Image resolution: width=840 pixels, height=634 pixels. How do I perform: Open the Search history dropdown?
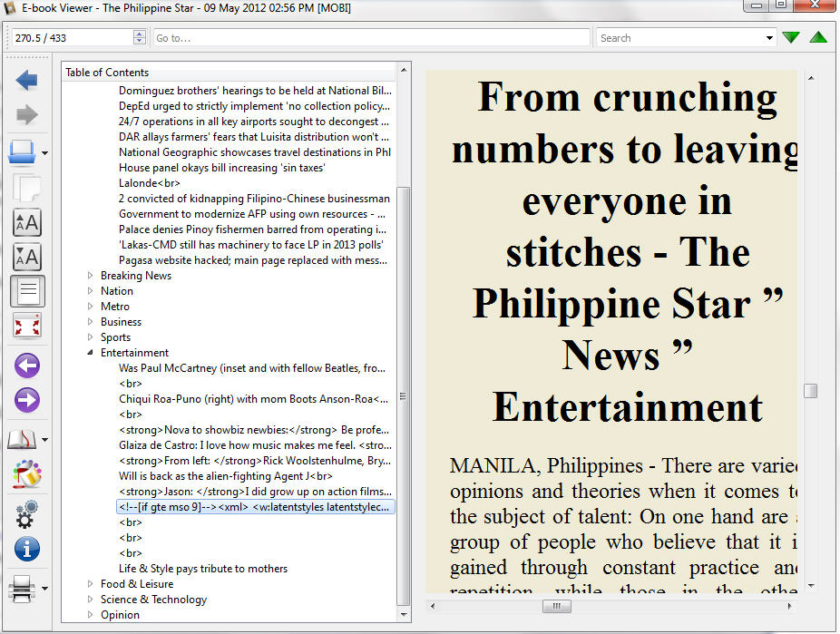pyautogui.click(x=769, y=38)
